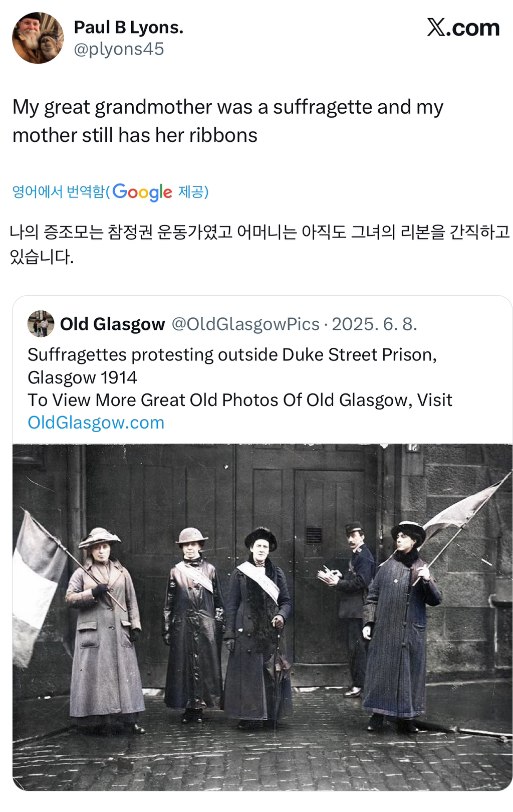This screenshot has width=513, height=812.
Task: Click the quoted tweet date 2025. 6. 8.
Action: (374, 324)
